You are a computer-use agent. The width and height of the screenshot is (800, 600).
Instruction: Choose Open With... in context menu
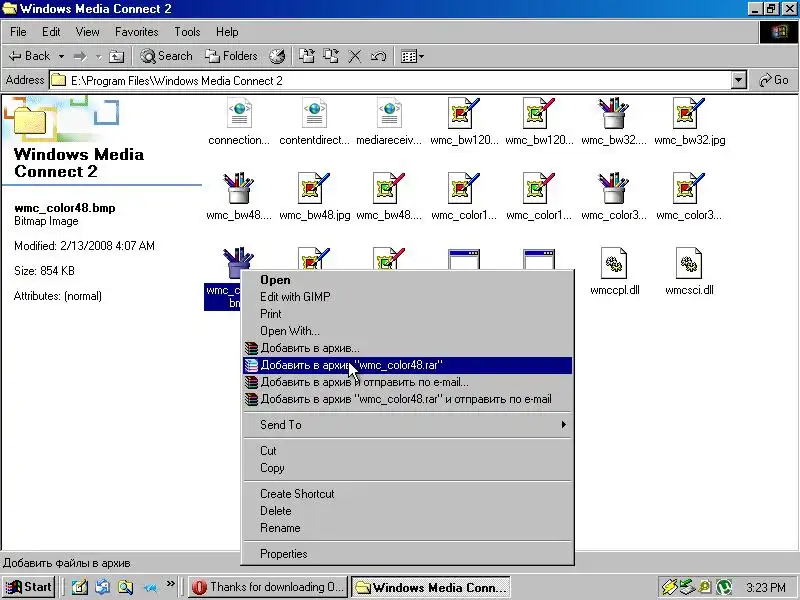coord(407,331)
